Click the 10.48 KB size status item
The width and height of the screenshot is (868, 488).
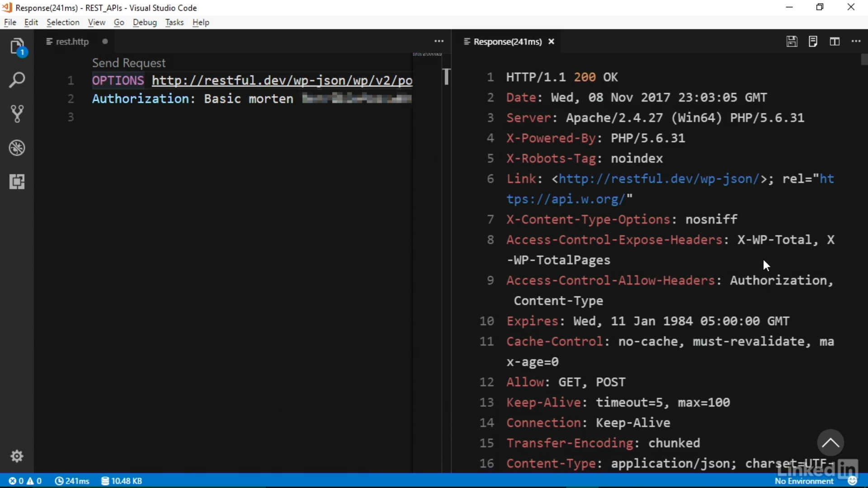122,481
